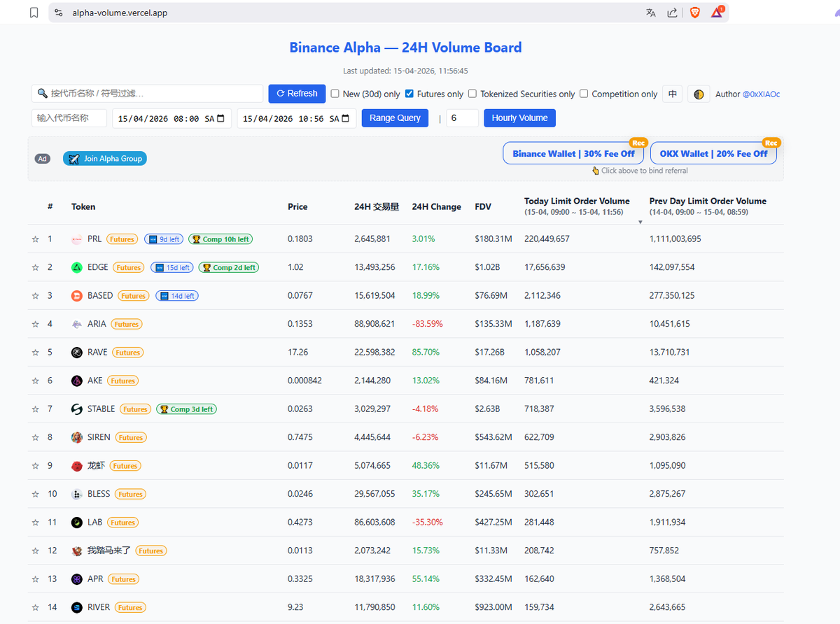This screenshot has width=840, height=624.
Task: Open Brave Shields lion icon
Action: coord(695,13)
